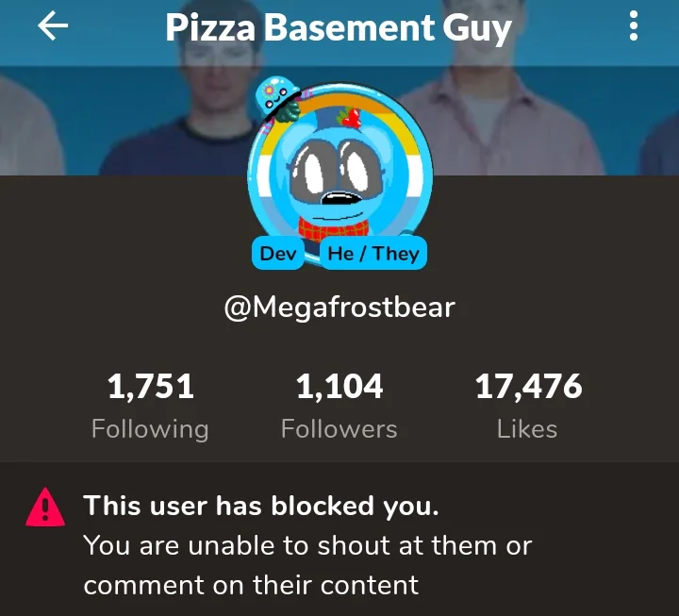The width and height of the screenshot is (679, 616).
Task: Tap the jellyfish hat avatar decoration
Action: point(277,99)
